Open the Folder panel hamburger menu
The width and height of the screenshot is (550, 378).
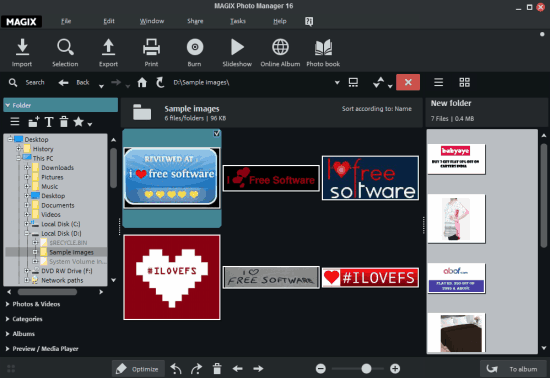15,122
